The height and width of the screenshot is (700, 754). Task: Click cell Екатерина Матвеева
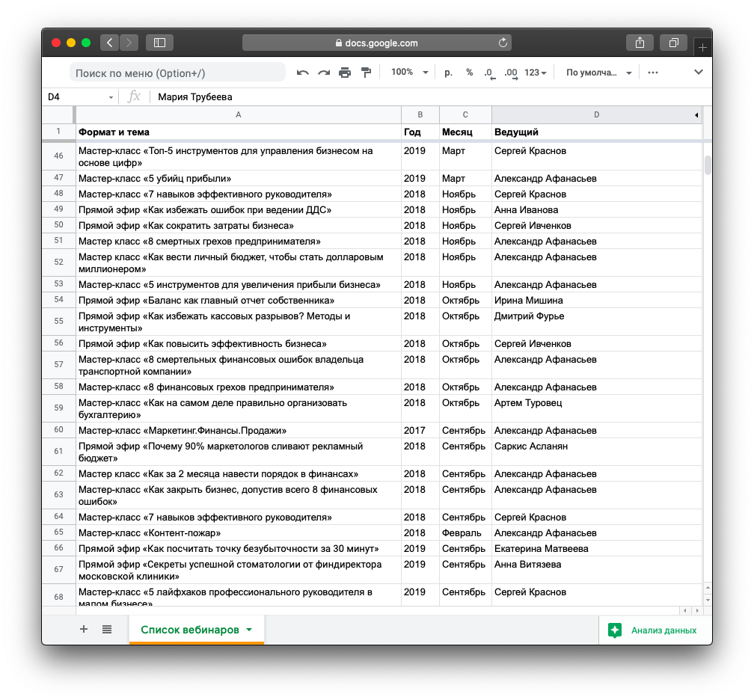point(596,549)
